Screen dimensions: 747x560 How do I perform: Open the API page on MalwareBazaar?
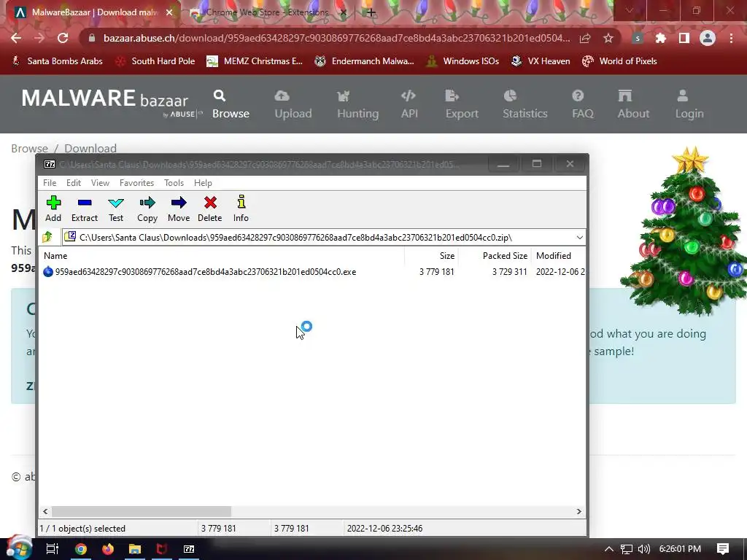pos(409,104)
